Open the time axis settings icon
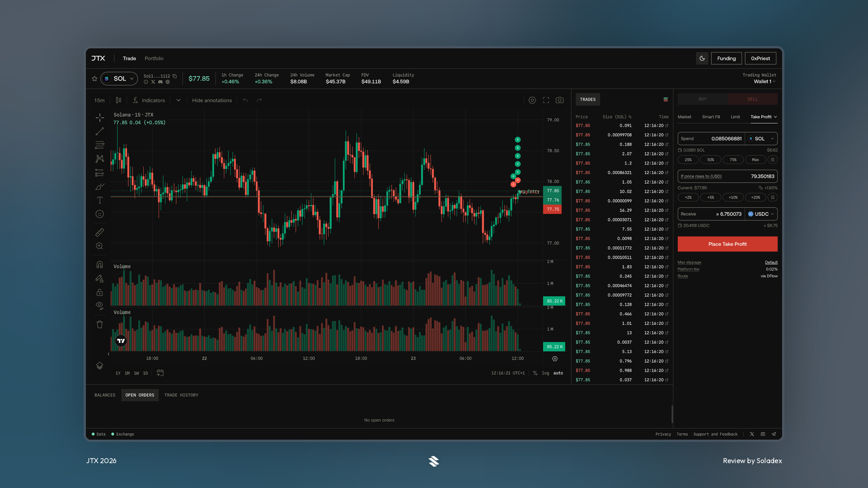 click(555, 359)
